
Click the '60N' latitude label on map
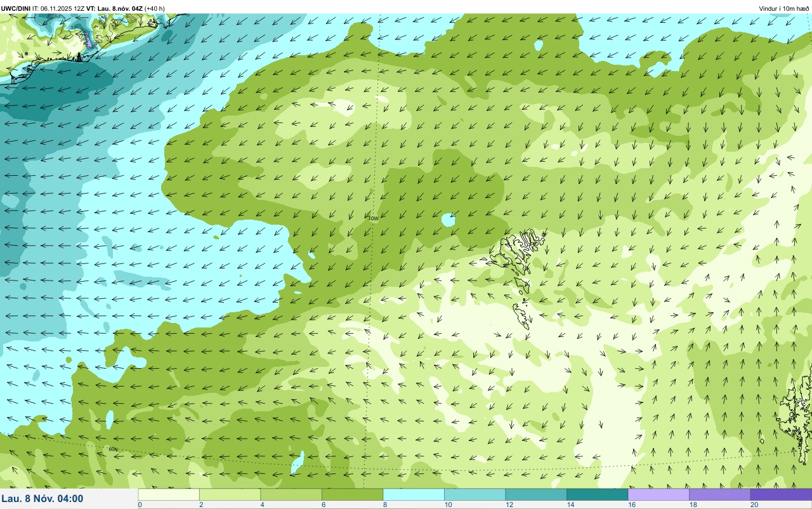[x=113, y=449]
